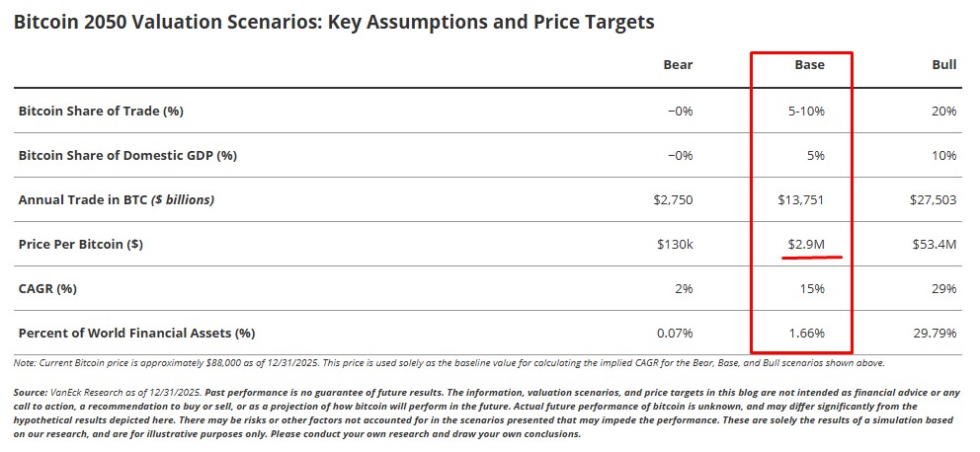This screenshot has height=452, width=980.
Task: Click the Bitcoin 2050 Valuation Scenarios title
Action: pyautogui.click(x=334, y=22)
